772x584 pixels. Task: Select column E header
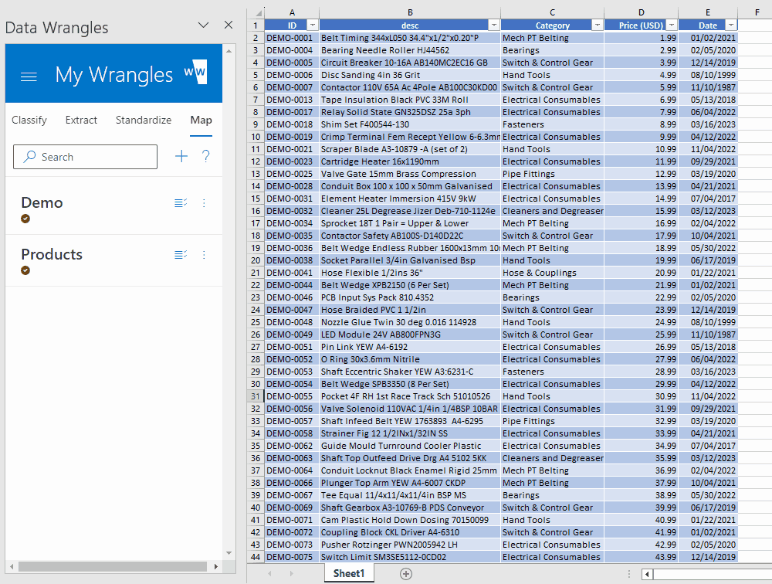[708, 12]
